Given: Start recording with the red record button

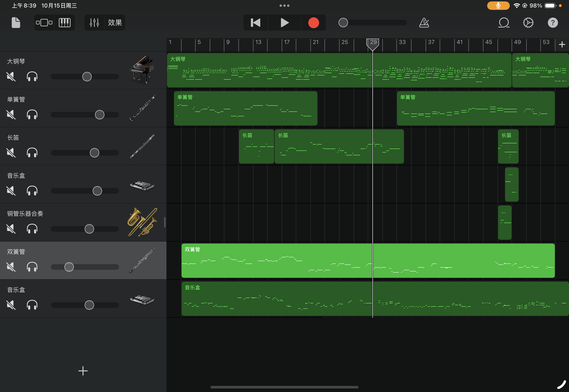Looking at the screenshot, I should (313, 23).
